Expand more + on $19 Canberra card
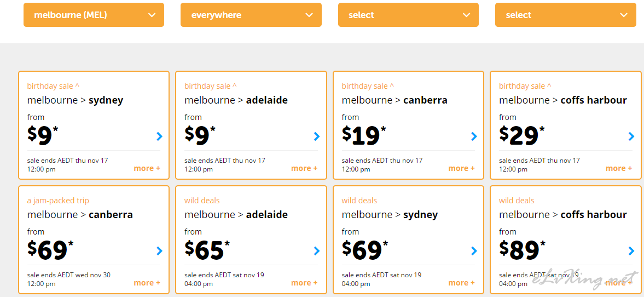The image size is (644, 297). (x=461, y=168)
